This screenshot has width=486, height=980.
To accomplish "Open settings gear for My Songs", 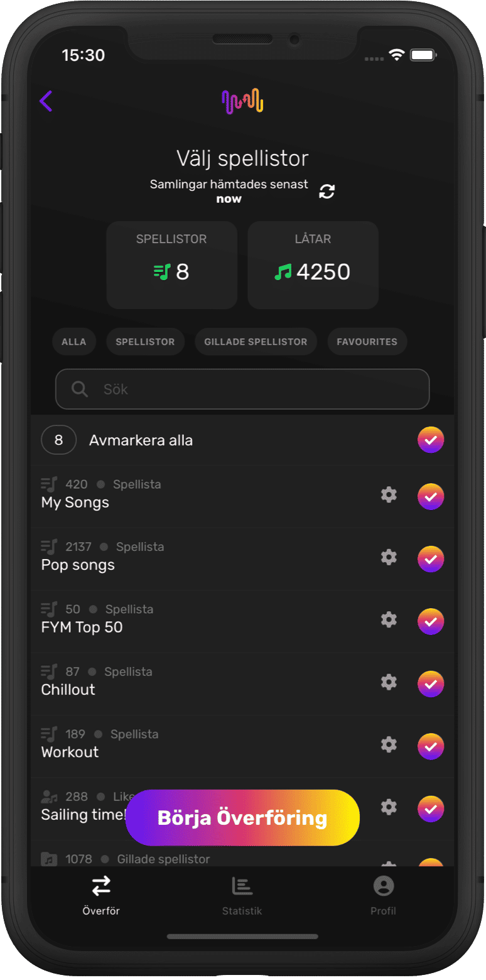I will [389, 495].
